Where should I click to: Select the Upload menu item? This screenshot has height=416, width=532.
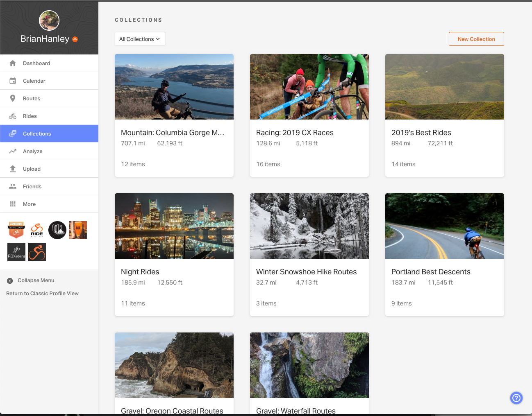pyautogui.click(x=49, y=169)
